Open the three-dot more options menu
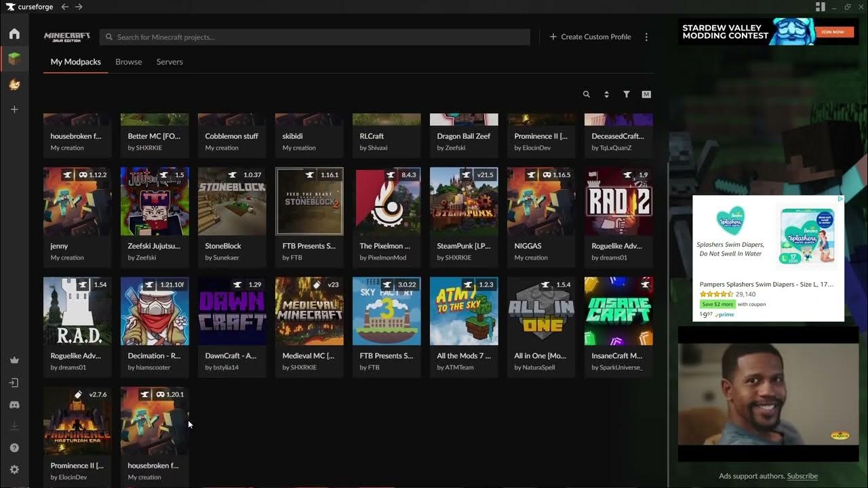The image size is (868, 488). tap(646, 37)
